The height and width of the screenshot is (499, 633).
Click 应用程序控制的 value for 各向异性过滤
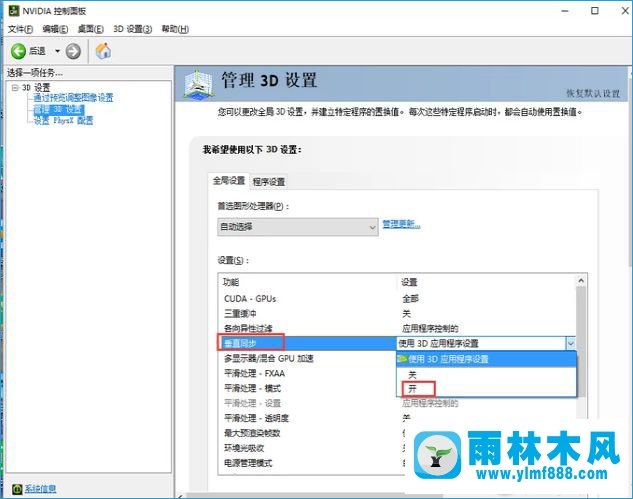[430, 329]
